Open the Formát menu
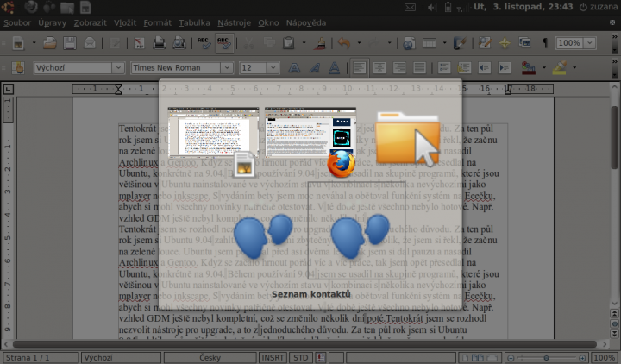The image size is (621, 364). point(157,22)
